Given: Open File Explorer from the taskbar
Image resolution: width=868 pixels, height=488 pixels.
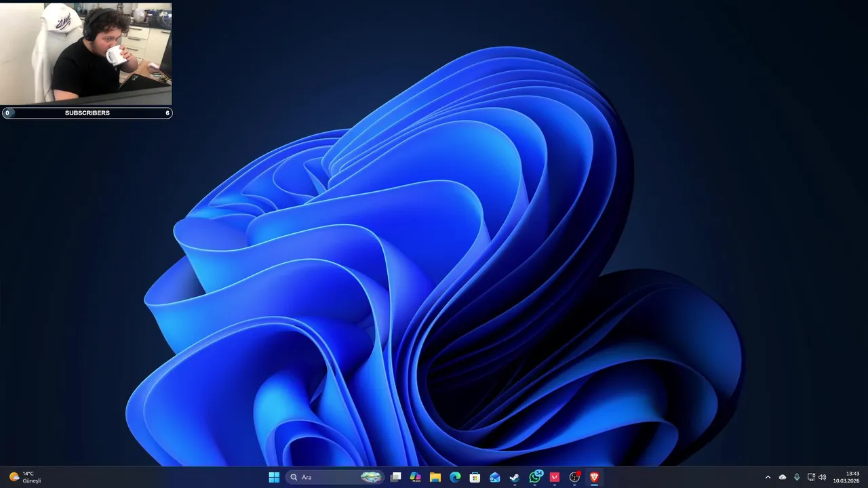Looking at the screenshot, I should point(435,477).
